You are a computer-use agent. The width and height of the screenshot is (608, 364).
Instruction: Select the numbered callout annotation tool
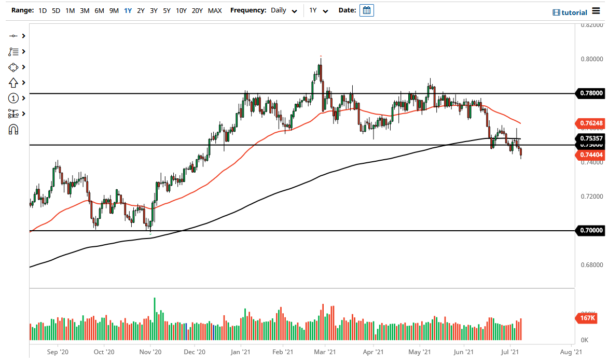pyautogui.click(x=14, y=98)
